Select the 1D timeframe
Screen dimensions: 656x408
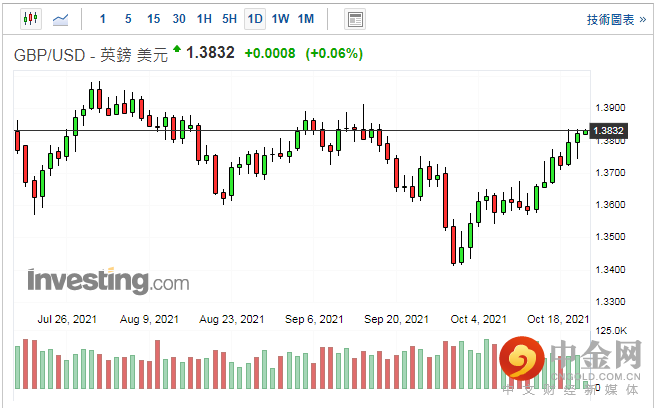pyautogui.click(x=255, y=19)
